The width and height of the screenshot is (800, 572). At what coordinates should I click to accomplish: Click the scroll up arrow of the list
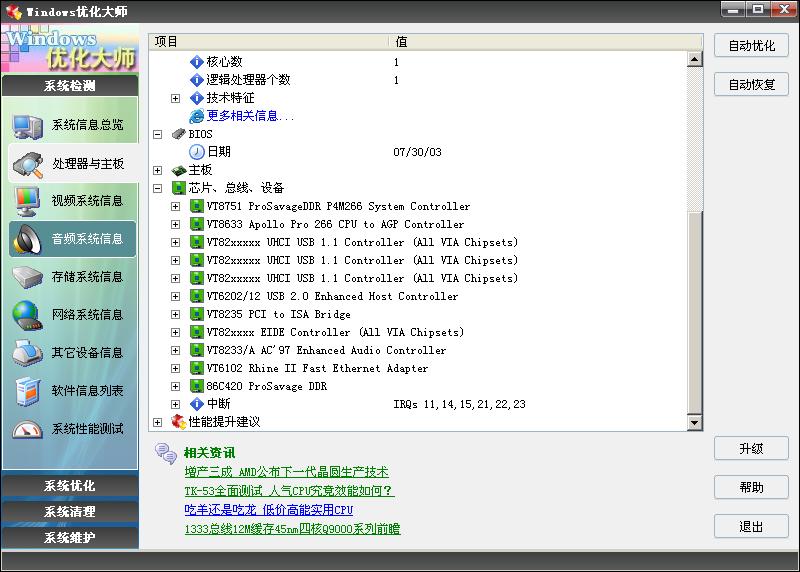[x=694, y=59]
